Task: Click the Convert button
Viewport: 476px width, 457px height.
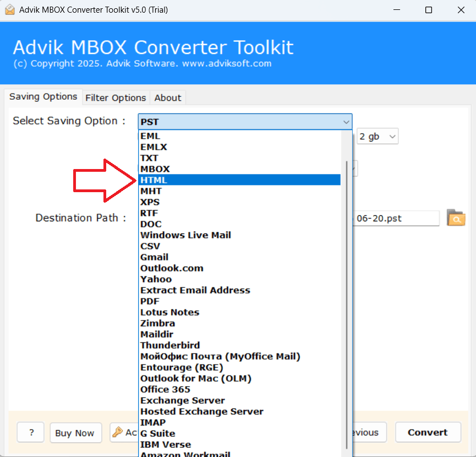Action: pyautogui.click(x=428, y=432)
